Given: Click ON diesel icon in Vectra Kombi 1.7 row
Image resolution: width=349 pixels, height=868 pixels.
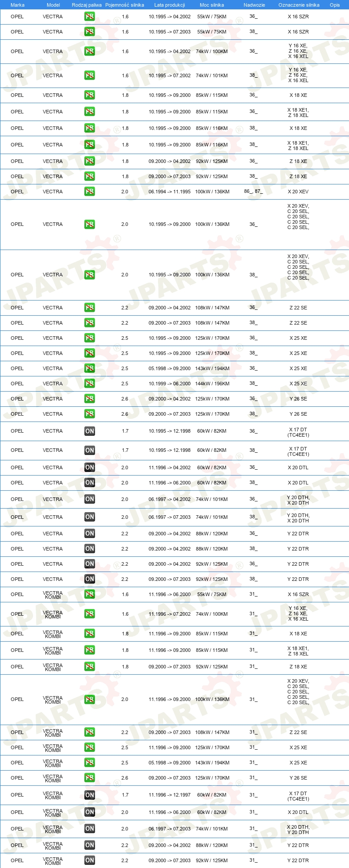Looking at the screenshot, I should tap(90, 795).
